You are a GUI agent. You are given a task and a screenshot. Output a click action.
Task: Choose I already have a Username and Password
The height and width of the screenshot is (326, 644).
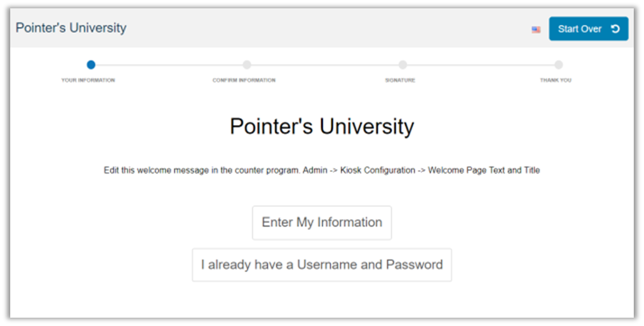[x=322, y=265]
